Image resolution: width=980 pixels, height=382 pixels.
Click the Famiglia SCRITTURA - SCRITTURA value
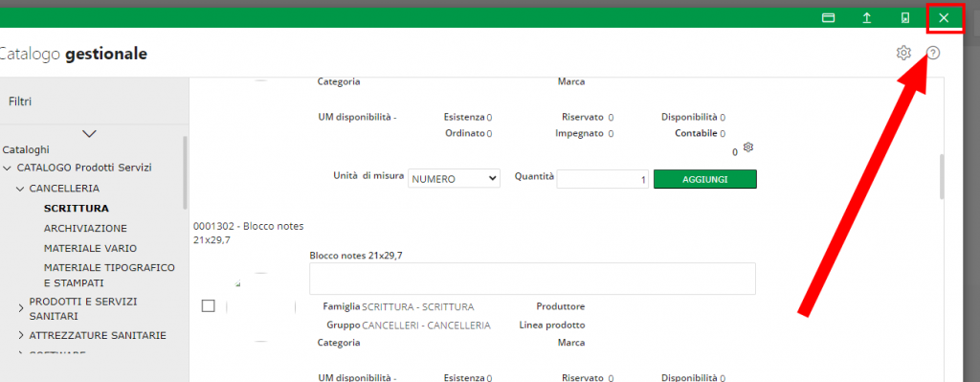pyautogui.click(x=417, y=307)
